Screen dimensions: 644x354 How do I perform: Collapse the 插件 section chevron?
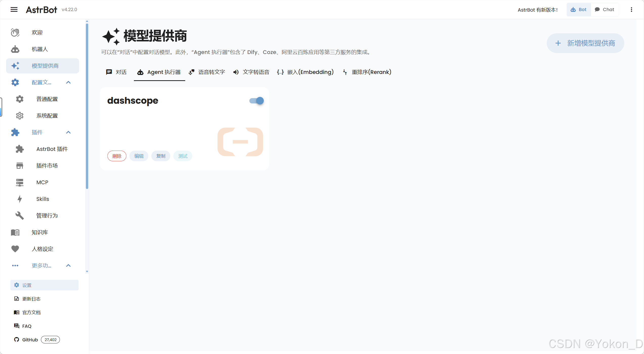click(x=68, y=132)
